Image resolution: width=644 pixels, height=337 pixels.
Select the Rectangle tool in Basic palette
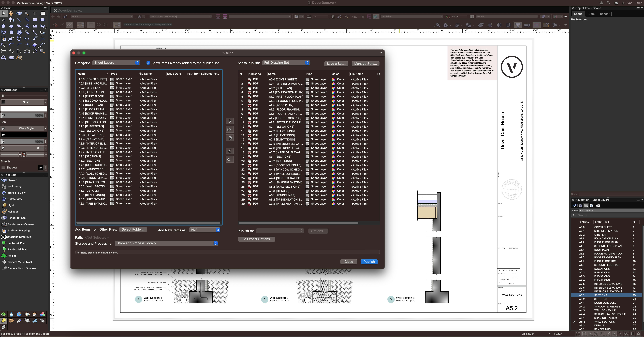(35, 20)
